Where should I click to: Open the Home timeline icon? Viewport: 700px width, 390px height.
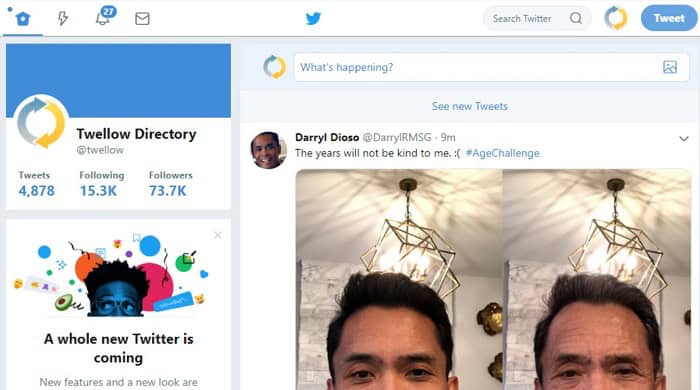click(23, 19)
